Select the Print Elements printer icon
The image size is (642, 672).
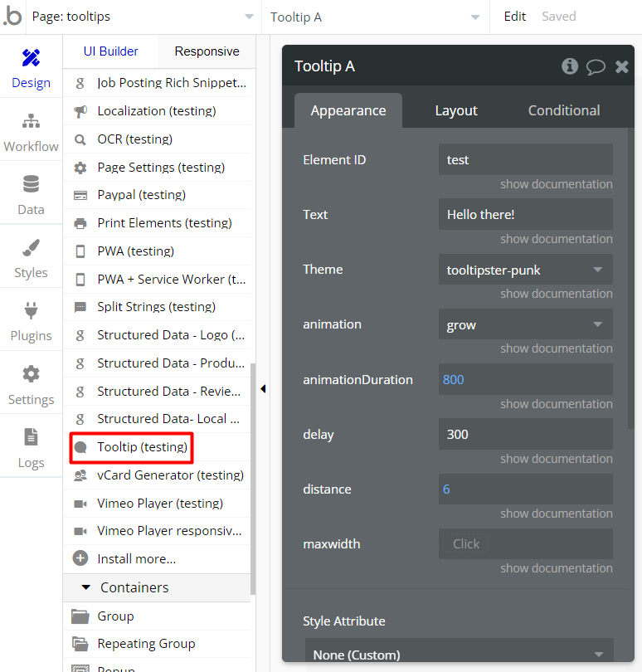coord(80,223)
